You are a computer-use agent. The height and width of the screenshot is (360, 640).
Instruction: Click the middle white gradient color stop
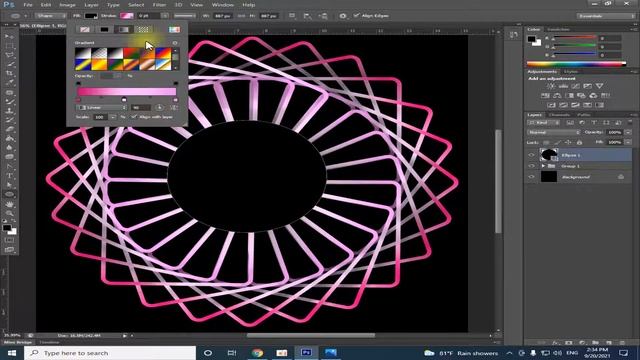coord(124,100)
